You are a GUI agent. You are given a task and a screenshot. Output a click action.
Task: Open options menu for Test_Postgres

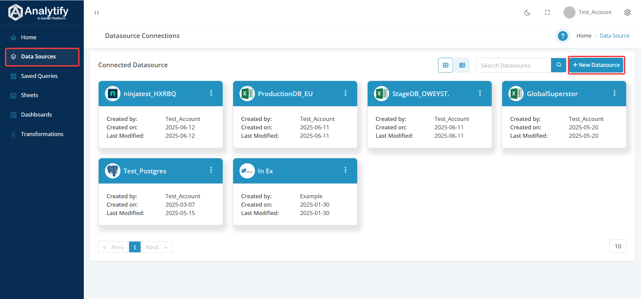[211, 170]
